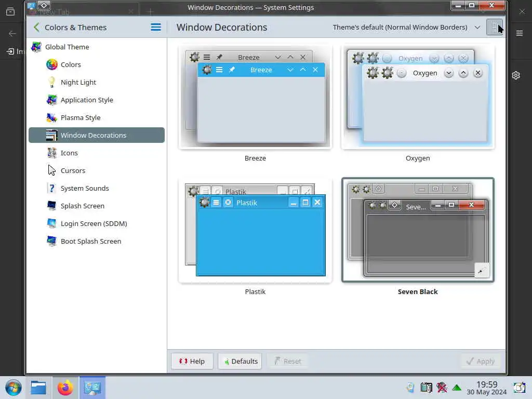Open Firefox from the taskbar
Screen dimensions: 532x399
pos(65,388)
